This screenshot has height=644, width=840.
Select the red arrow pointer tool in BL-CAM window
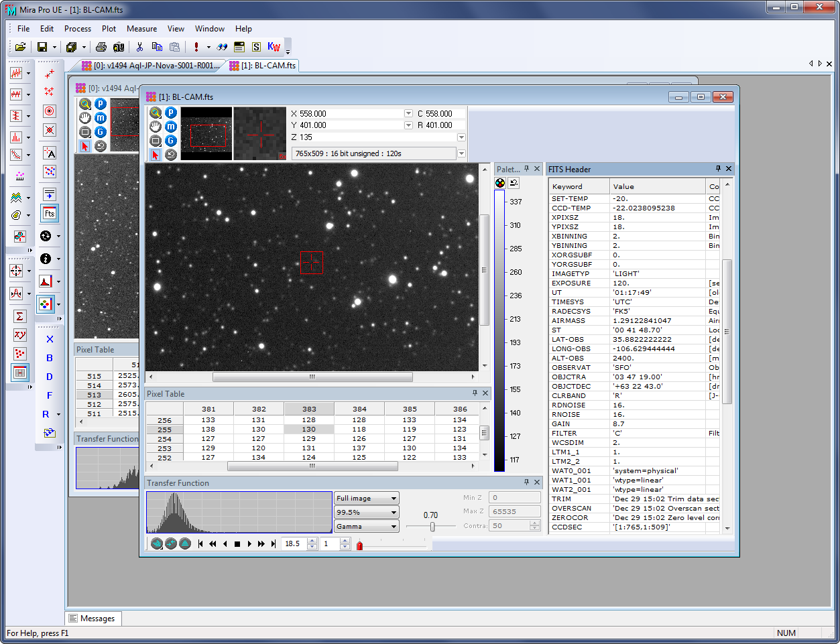(x=156, y=155)
